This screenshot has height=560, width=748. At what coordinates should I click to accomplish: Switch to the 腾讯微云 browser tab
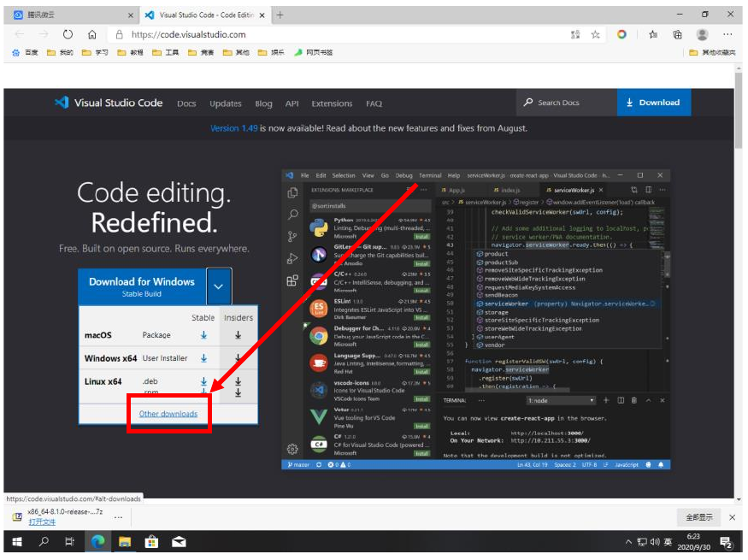click(x=68, y=15)
